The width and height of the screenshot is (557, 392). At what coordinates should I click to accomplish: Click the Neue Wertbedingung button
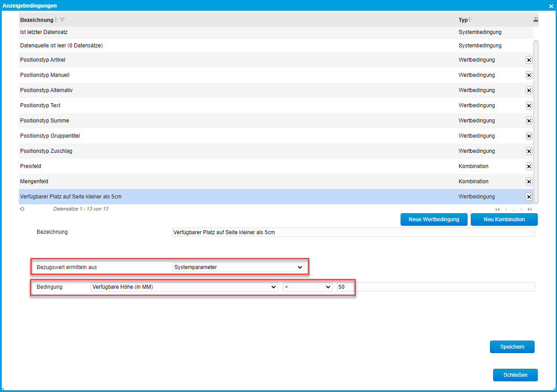(x=434, y=219)
